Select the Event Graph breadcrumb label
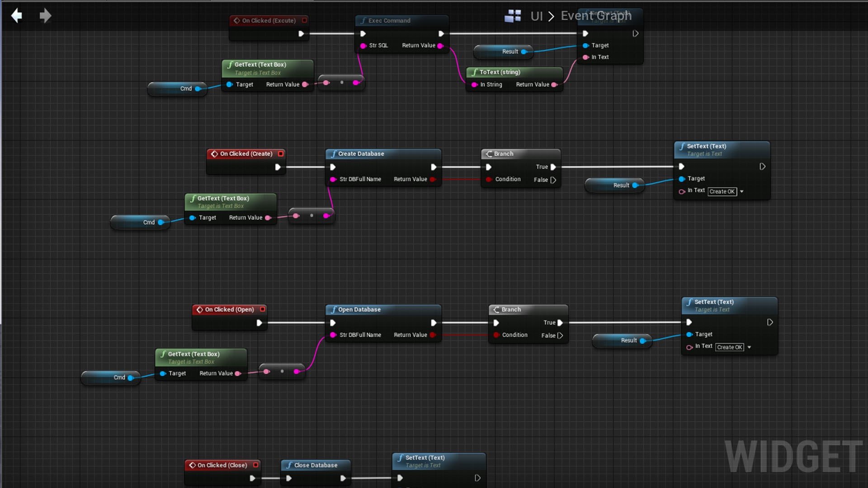Image resolution: width=868 pixels, height=488 pixels. (x=596, y=16)
